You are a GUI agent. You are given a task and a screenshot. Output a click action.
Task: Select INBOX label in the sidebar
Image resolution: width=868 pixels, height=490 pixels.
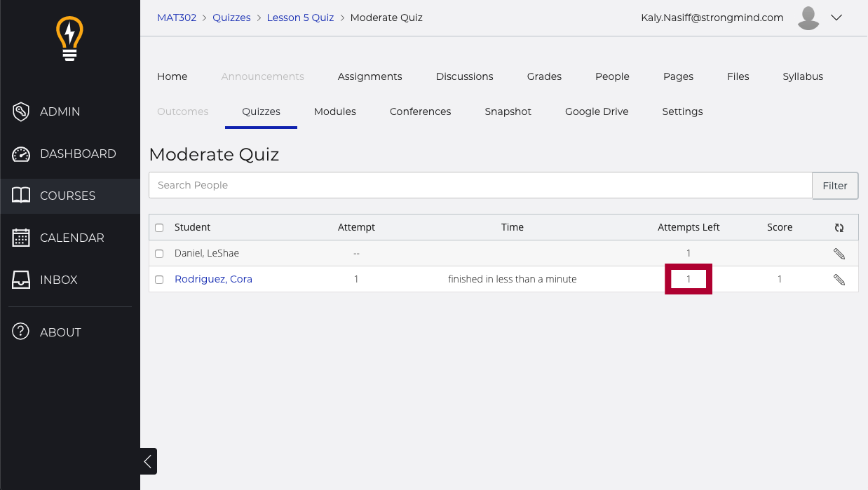(58, 280)
